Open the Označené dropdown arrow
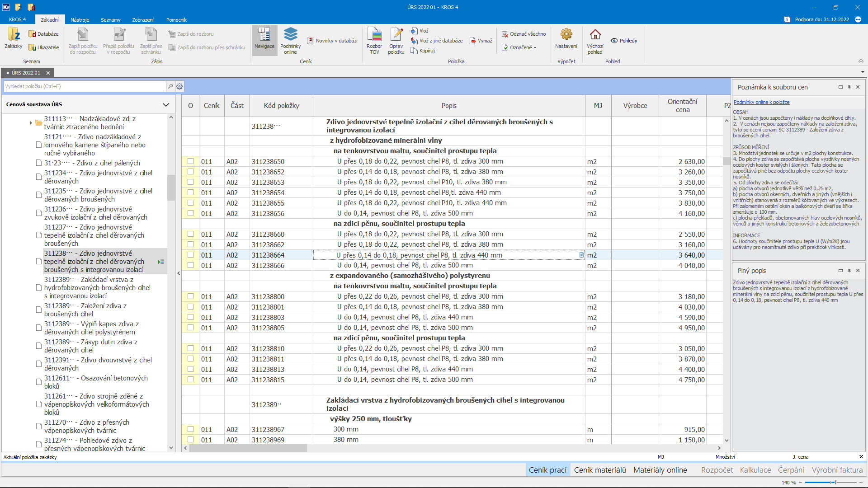Viewport: 868px width, 488px height. pos(535,47)
